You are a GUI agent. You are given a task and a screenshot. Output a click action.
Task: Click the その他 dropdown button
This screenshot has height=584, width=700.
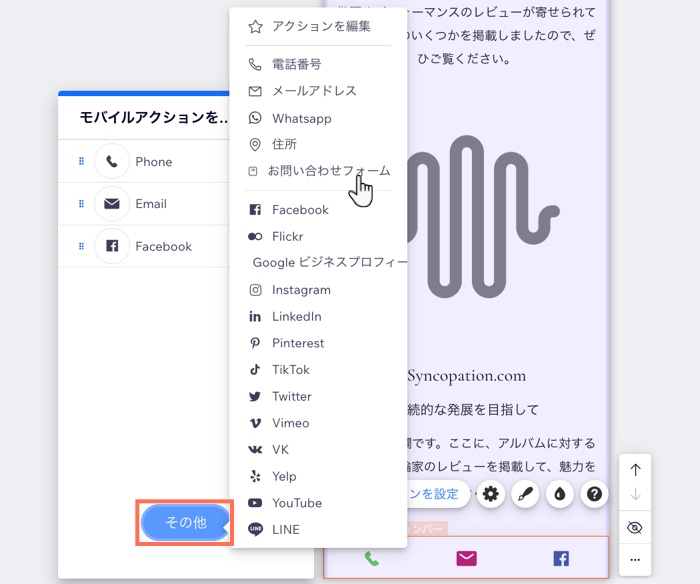pos(185,522)
